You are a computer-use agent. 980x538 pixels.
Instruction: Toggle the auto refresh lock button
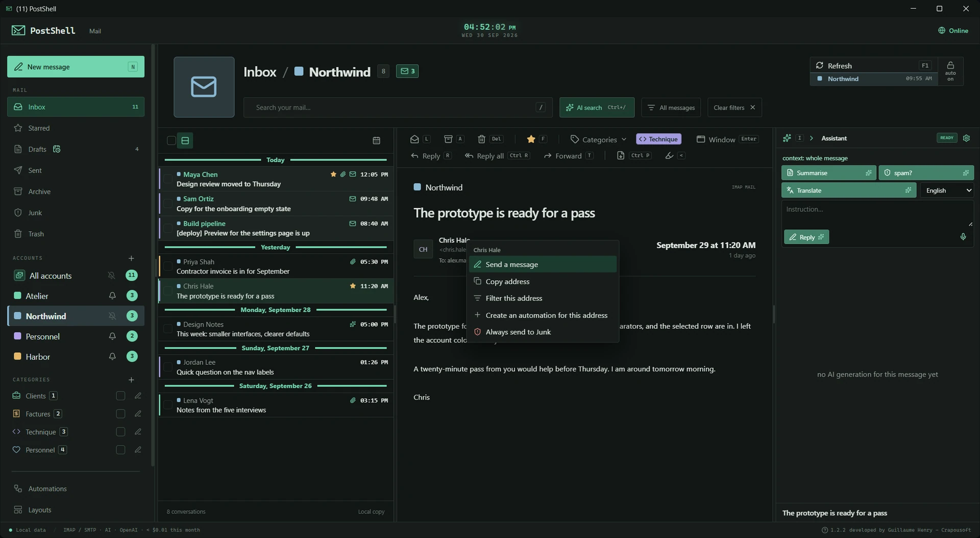click(950, 71)
